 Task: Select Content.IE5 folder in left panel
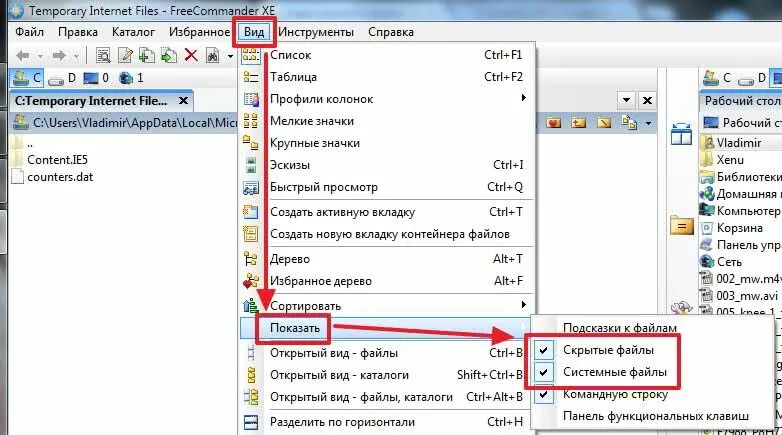[x=57, y=160]
